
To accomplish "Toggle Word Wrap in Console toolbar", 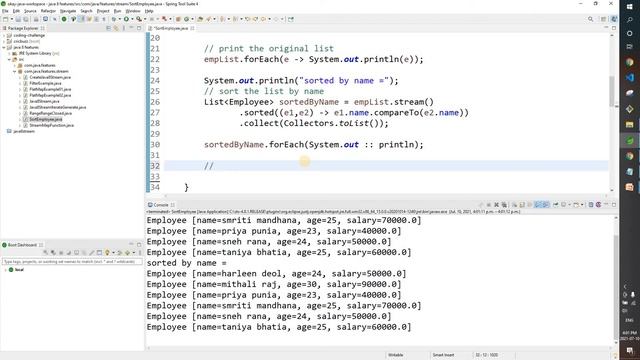I will pyautogui.click(x=530, y=205).
